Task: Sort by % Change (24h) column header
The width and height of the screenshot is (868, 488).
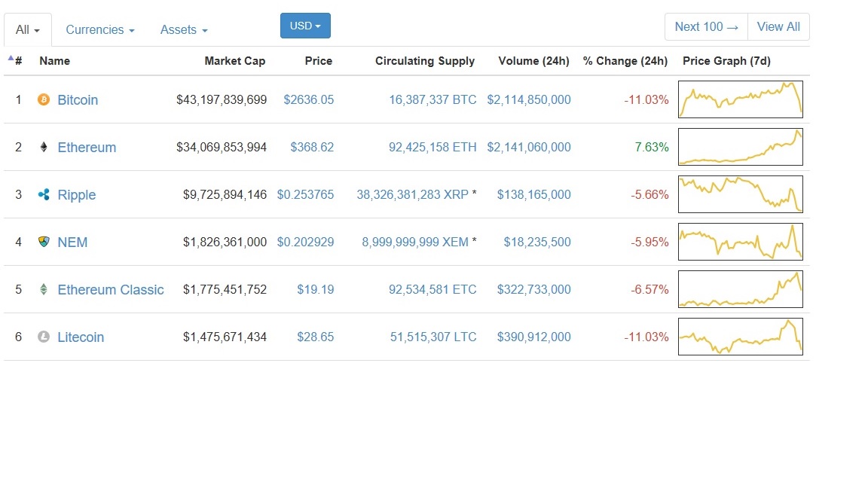Action: [x=625, y=61]
